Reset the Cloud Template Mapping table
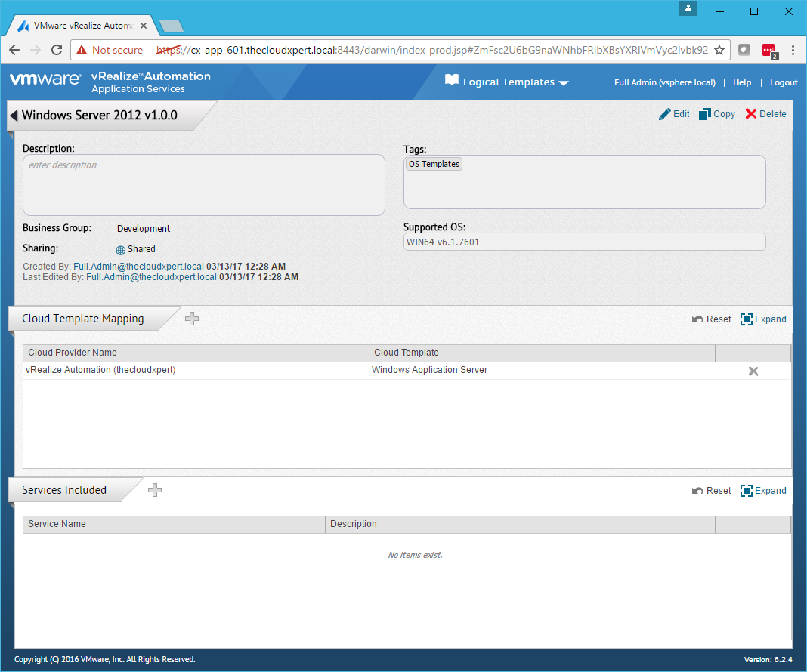The image size is (807, 672). [x=712, y=319]
